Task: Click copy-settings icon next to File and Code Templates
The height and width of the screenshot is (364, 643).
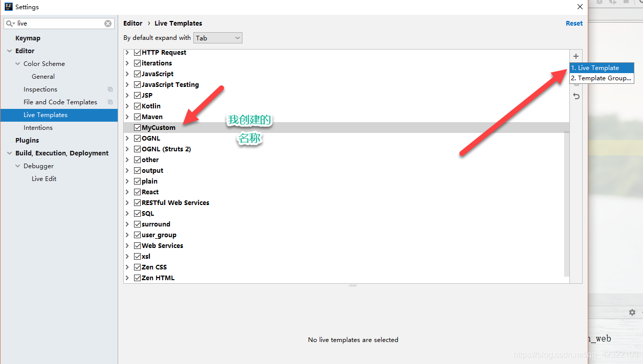Action: tap(110, 102)
